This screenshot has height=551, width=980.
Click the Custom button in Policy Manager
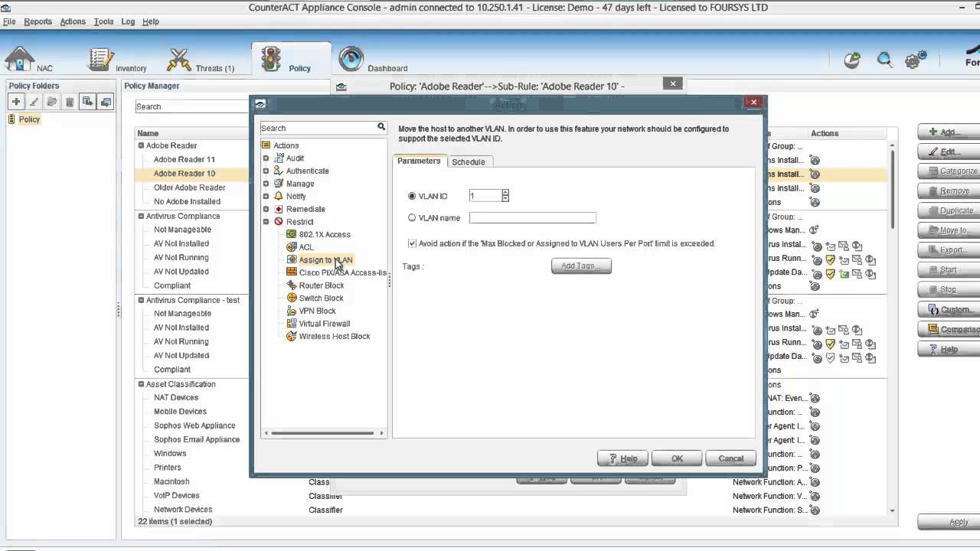coord(948,310)
